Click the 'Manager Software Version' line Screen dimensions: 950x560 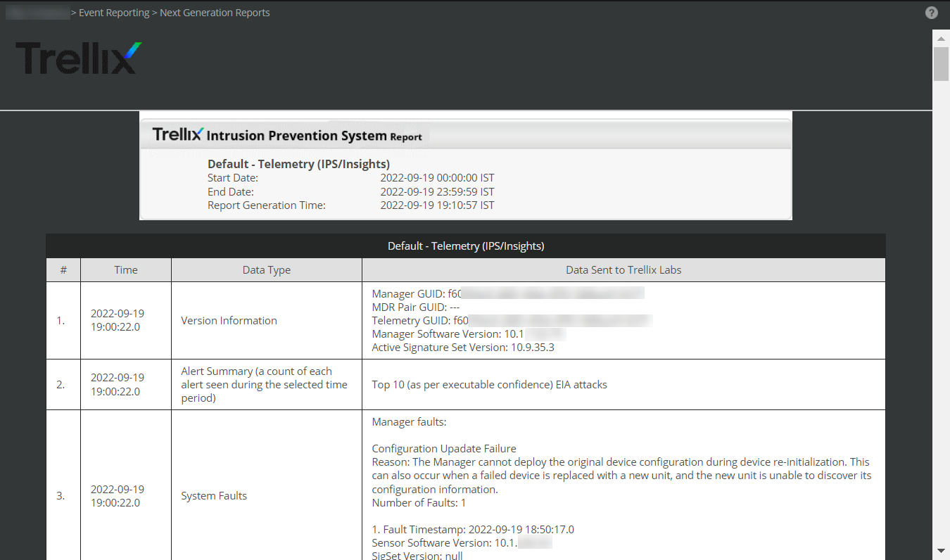469,333
